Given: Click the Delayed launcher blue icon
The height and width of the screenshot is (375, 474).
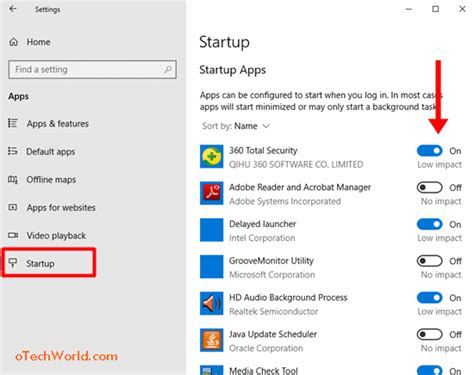Looking at the screenshot, I should click(x=212, y=230).
